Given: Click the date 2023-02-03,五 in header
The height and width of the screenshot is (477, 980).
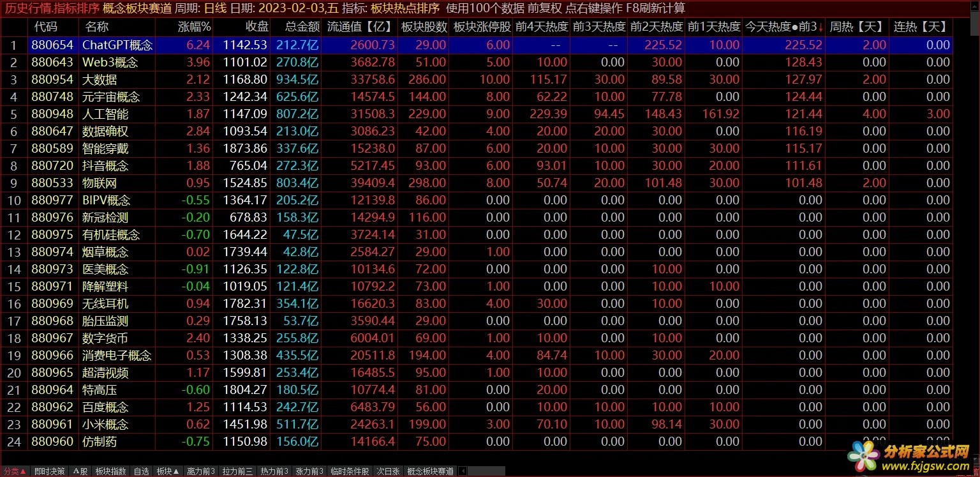Looking at the screenshot, I should pyautogui.click(x=299, y=8).
